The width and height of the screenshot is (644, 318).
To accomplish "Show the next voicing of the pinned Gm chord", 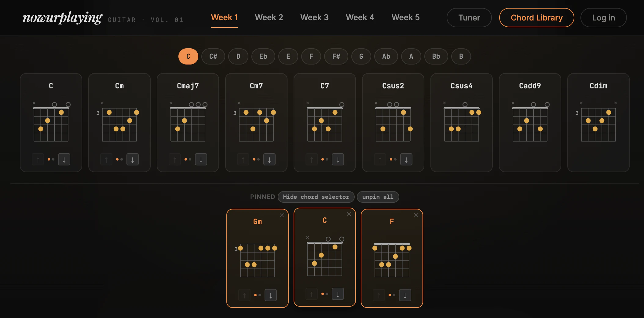I will pos(271,295).
